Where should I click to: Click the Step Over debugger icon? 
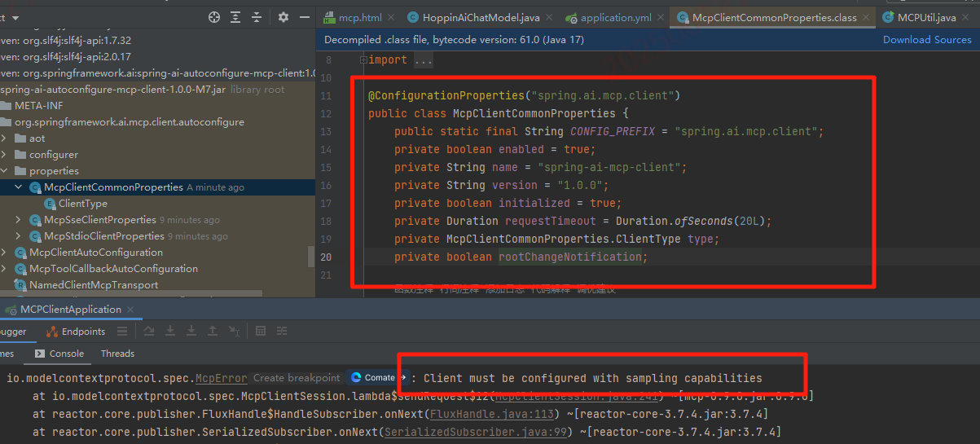point(149,332)
